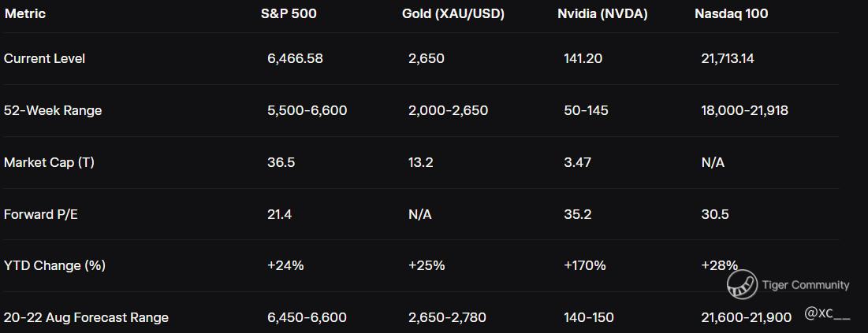
Task: Click Gold's 13.2 market cap value
Action: pos(420,162)
